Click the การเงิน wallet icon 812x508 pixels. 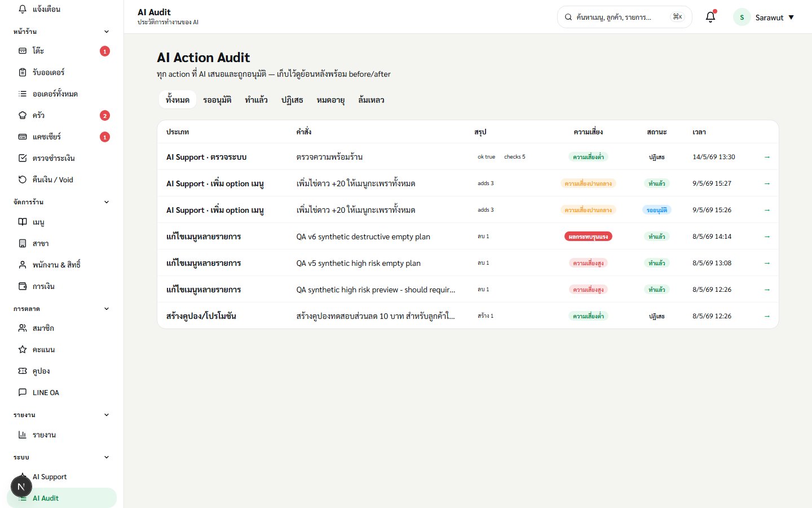click(23, 286)
